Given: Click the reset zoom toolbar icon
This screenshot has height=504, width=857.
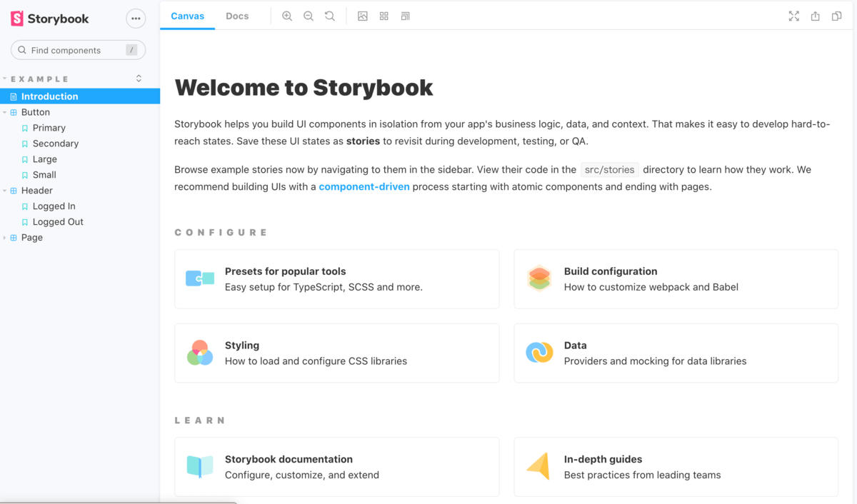Looking at the screenshot, I should point(330,16).
